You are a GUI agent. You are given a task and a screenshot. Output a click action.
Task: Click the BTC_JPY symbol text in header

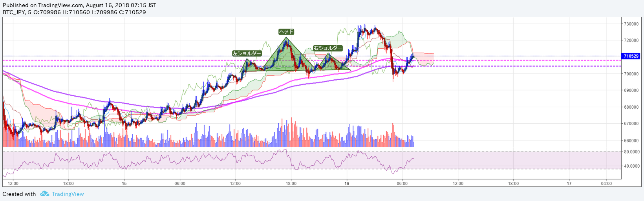[x=14, y=12]
